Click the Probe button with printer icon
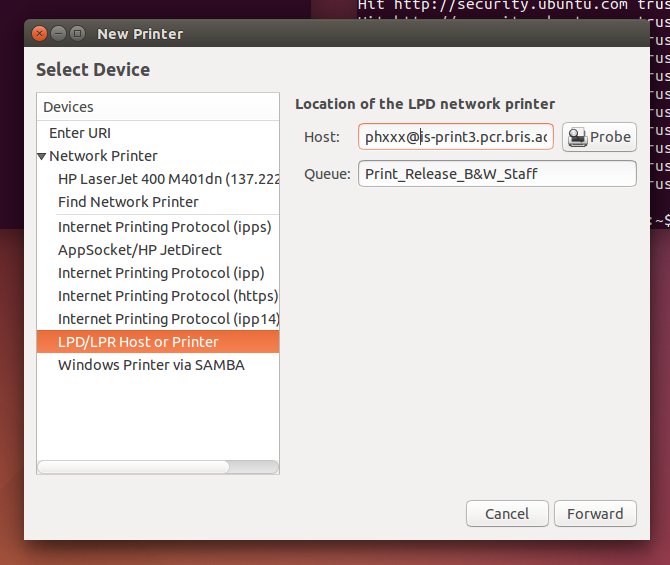The height and width of the screenshot is (565, 670). [599, 137]
